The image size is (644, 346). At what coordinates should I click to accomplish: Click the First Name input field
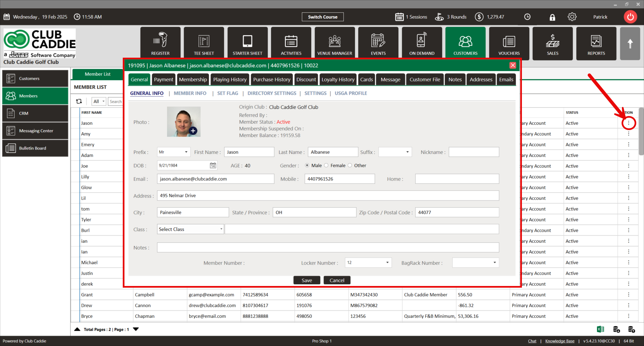(x=249, y=152)
